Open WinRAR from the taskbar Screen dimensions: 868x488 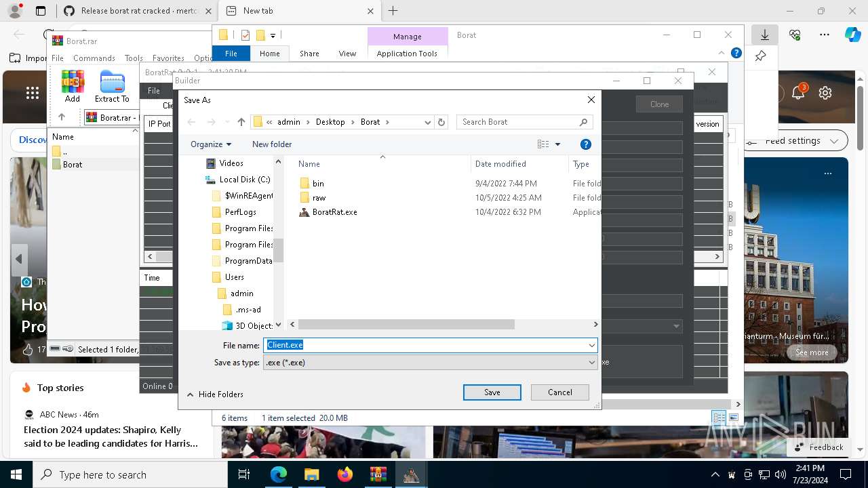378,474
